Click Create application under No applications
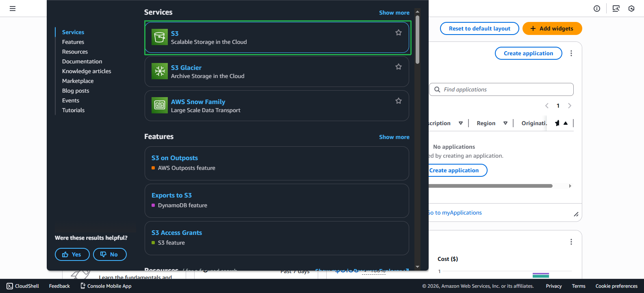 [457, 170]
